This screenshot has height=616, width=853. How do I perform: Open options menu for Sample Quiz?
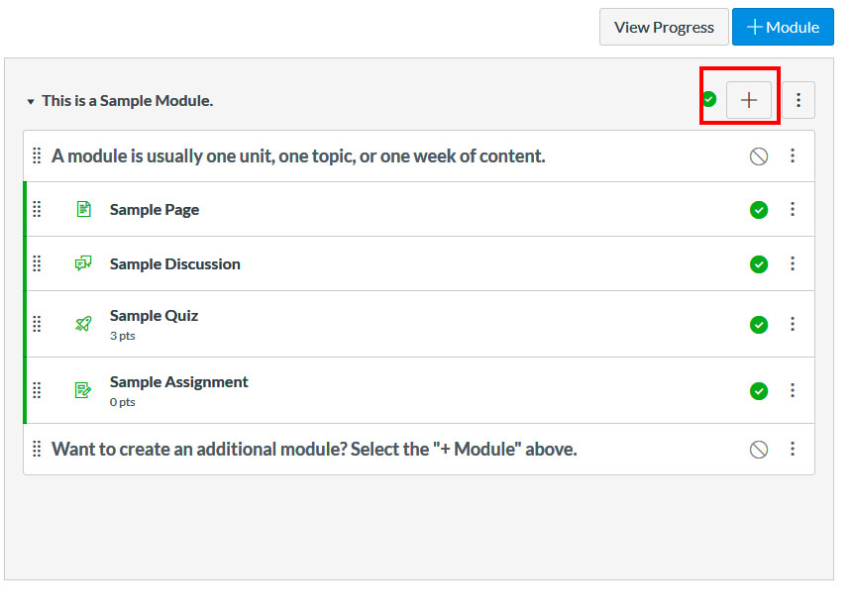click(x=793, y=324)
